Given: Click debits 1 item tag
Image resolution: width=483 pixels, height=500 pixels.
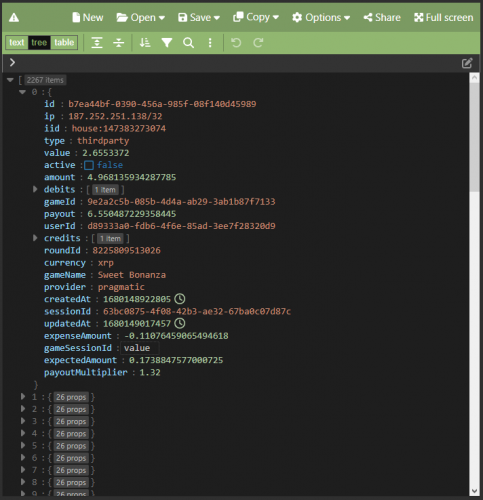Looking at the screenshot, I should point(105,190).
